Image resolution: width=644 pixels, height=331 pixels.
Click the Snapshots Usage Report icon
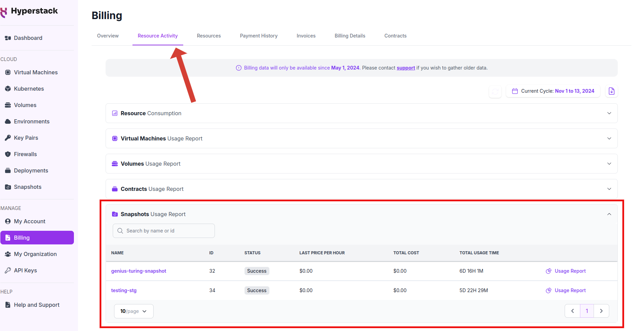pyautogui.click(x=115, y=214)
